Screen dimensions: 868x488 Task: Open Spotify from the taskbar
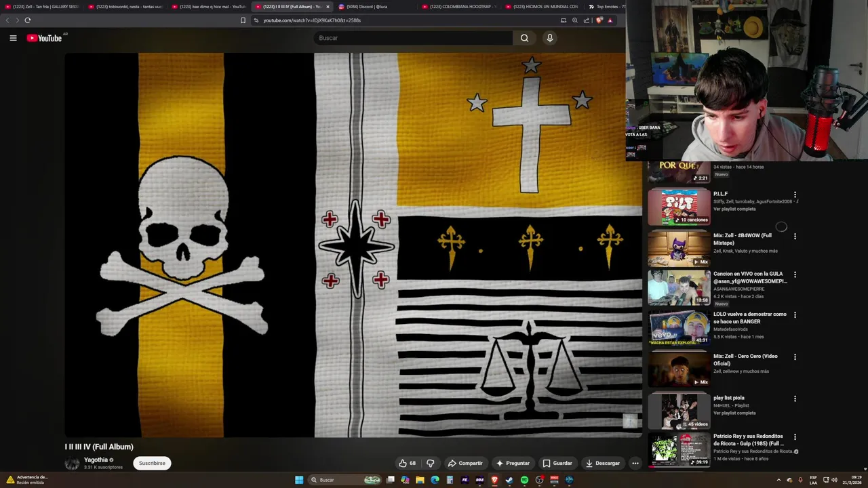pyautogui.click(x=524, y=480)
